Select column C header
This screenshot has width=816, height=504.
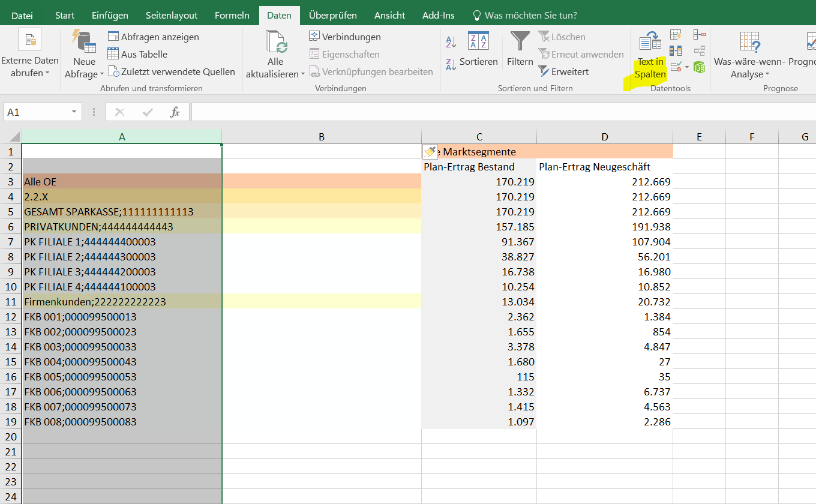479,137
